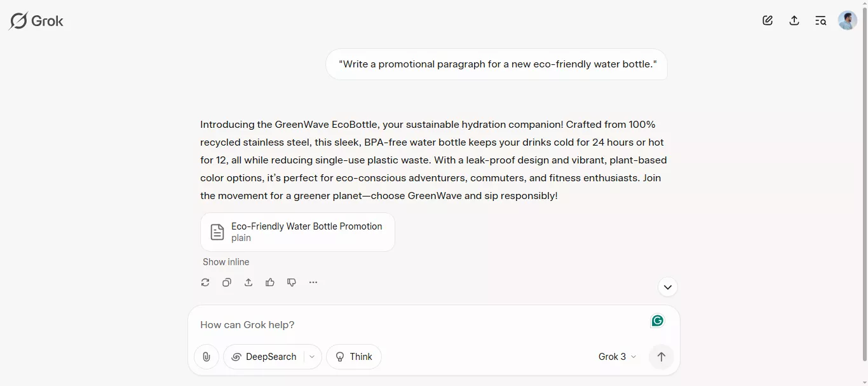The image size is (868, 386).
Task: Click the response paragraph about GreenWave EcoBottle
Action: (x=433, y=160)
